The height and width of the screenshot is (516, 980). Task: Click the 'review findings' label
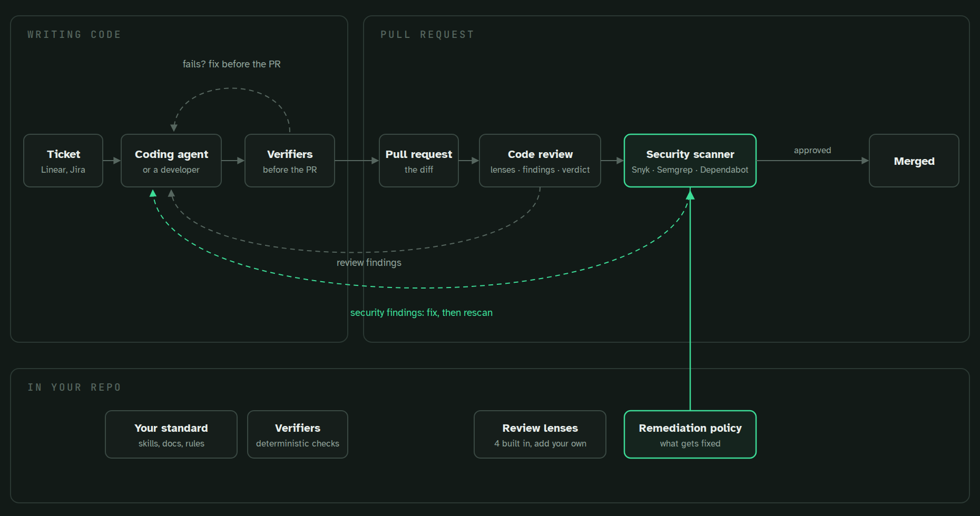pyautogui.click(x=369, y=263)
